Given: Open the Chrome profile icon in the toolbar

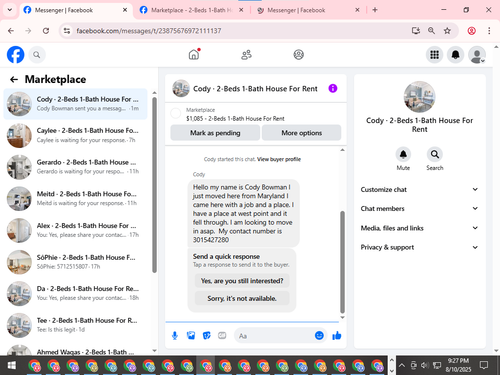Looking at the screenshot, I should (471, 31).
